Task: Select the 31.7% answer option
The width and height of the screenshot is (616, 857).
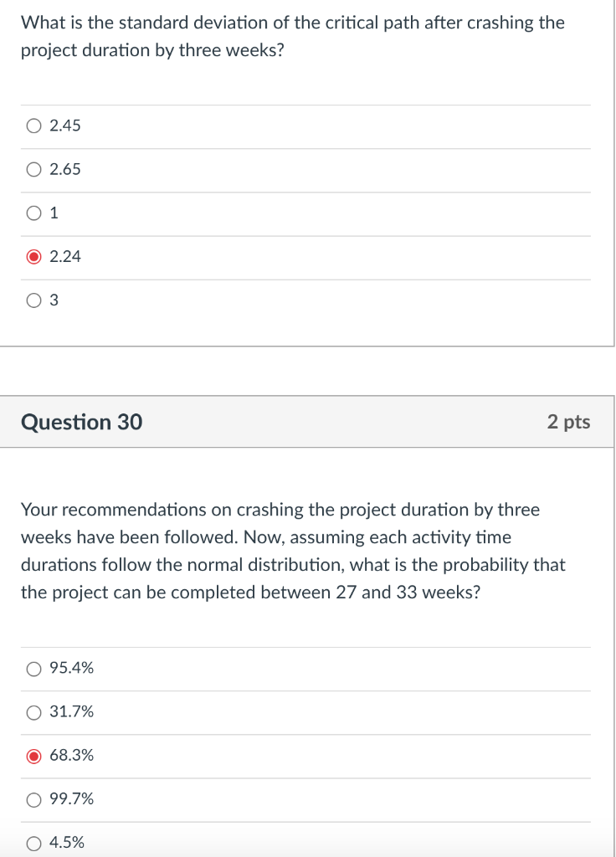Action: tap(33, 711)
